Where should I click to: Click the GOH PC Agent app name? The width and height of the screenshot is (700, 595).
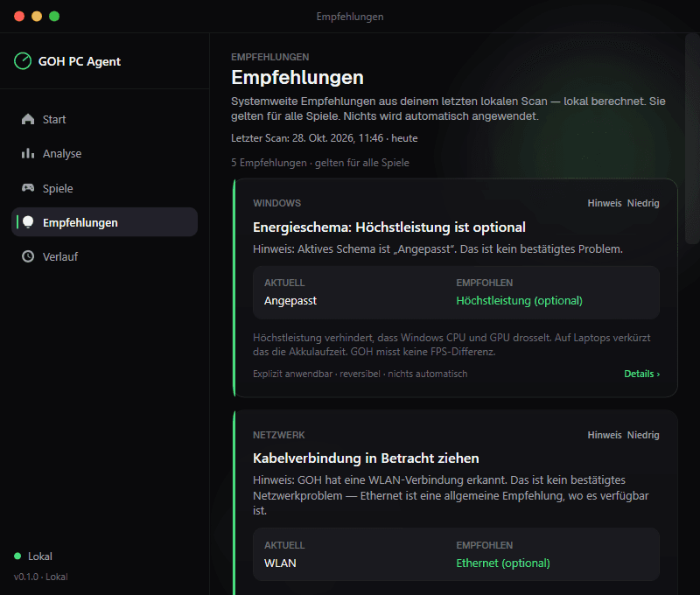(x=80, y=61)
